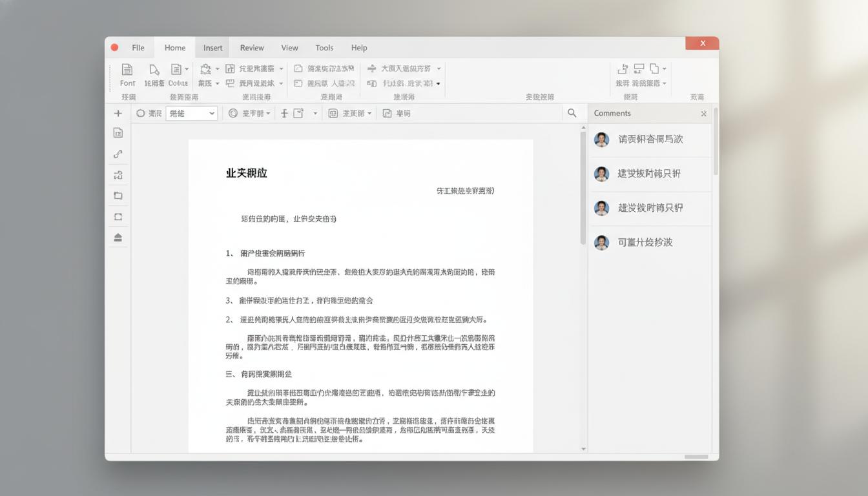Click the search magnifier icon above the document
This screenshot has height=496, width=868.
click(572, 113)
